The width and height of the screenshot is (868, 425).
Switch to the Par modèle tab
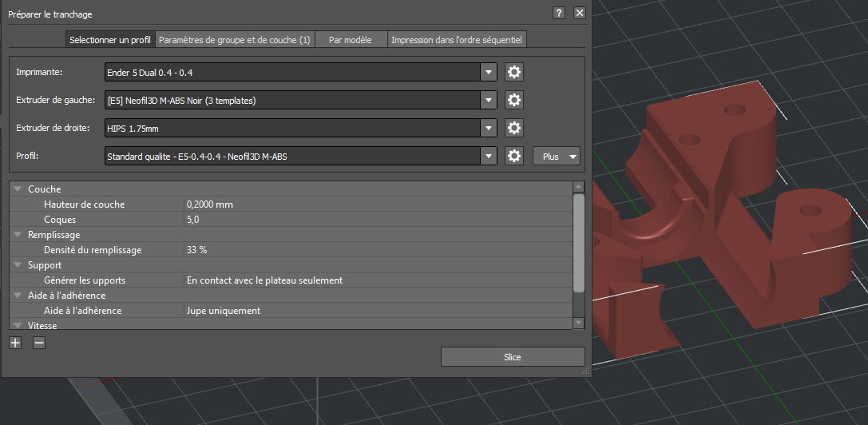click(351, 40)
